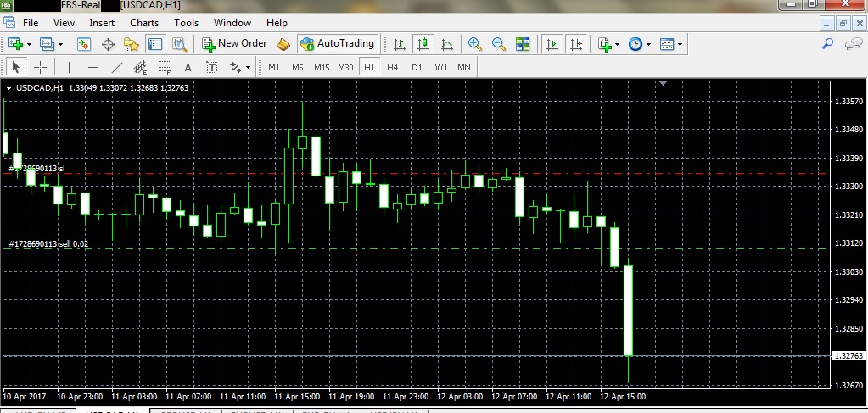Open the Profiles icon
This screenshot has height=413, width=868.
[x=47, y=44]
